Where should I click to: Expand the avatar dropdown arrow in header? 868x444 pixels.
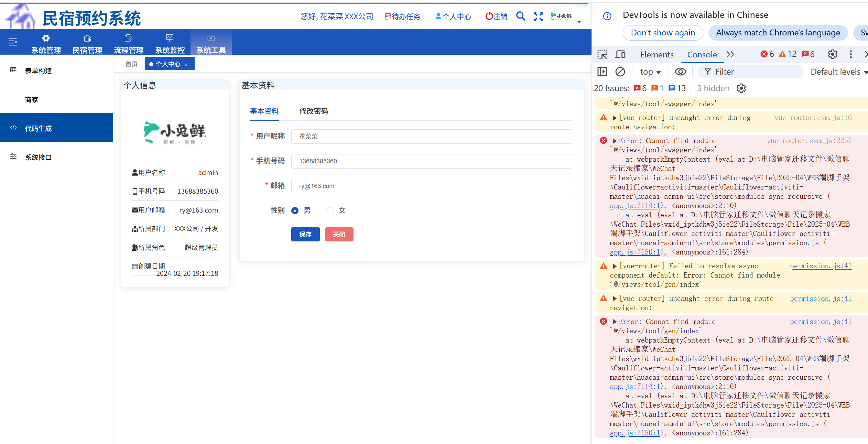pyautogui.click(x=579, y=22)
